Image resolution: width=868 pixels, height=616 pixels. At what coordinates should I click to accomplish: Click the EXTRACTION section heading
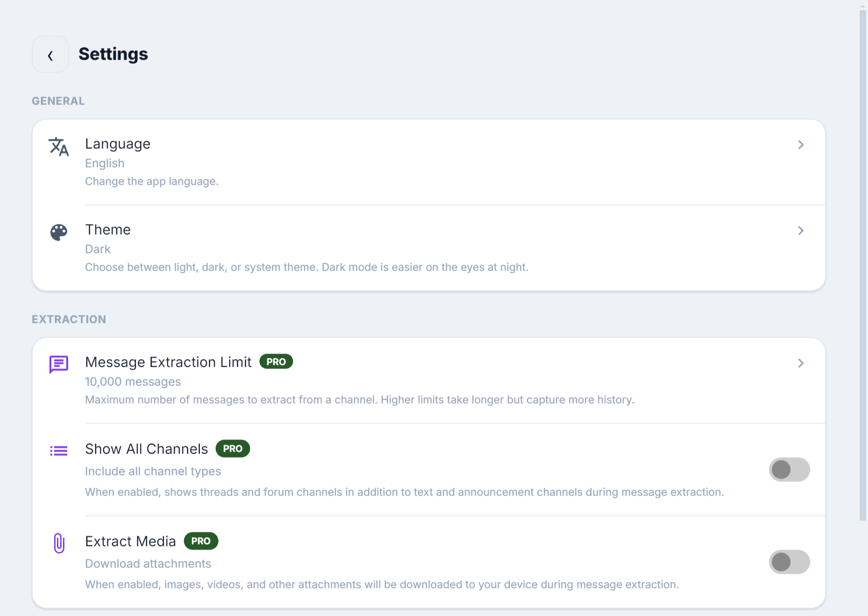click(x=69, y=320)
